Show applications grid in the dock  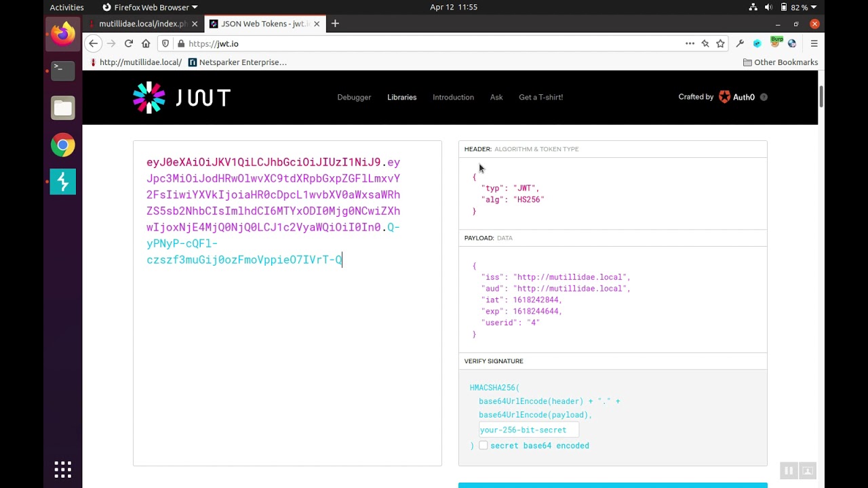(63, 469)
